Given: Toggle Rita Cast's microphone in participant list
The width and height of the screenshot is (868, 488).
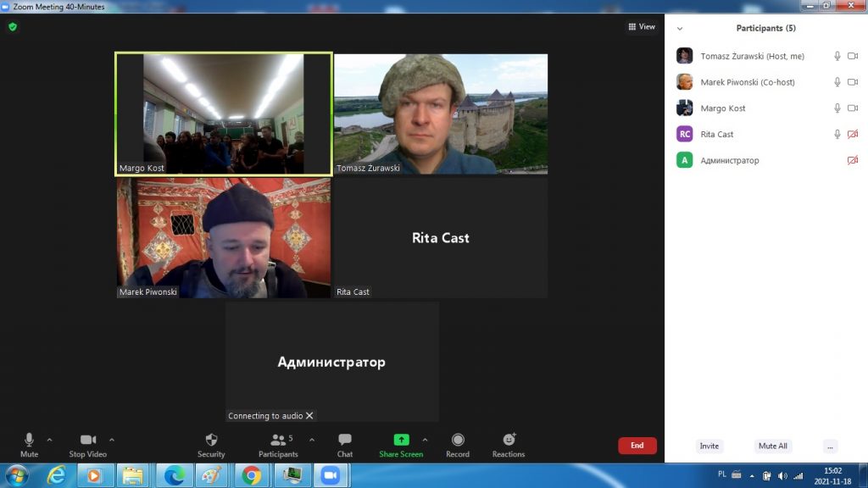Looking at the screenshot, I should [837, 135].
